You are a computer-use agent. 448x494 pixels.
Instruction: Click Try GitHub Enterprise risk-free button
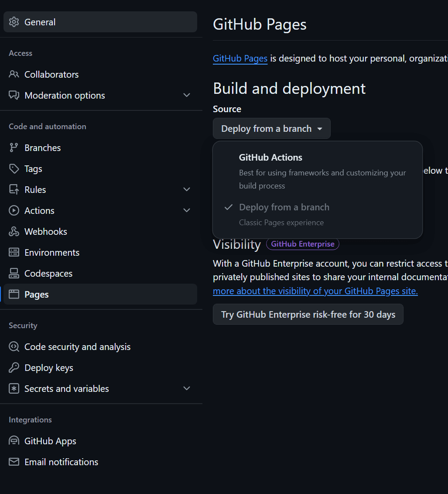click(308, 314)
